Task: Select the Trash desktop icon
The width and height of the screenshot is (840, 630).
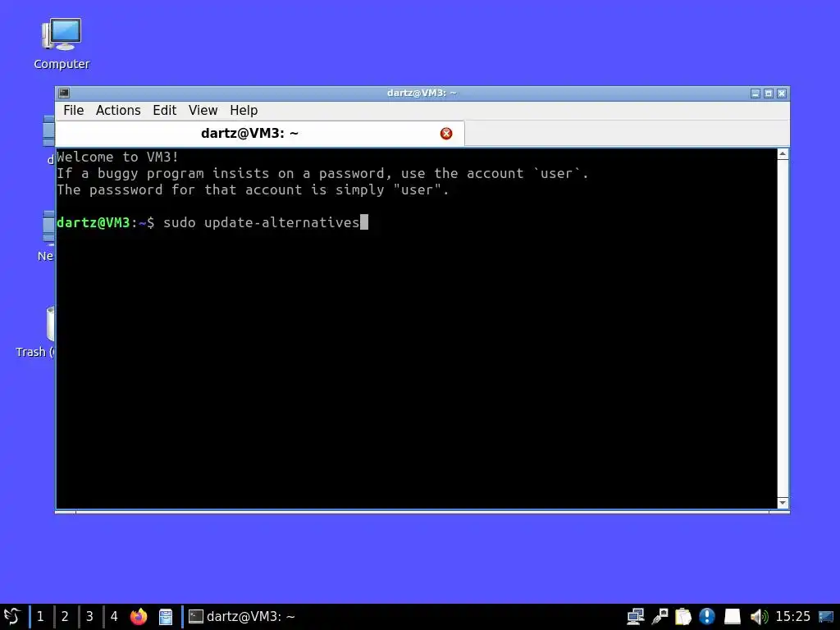Action: [x=35, y=332]
